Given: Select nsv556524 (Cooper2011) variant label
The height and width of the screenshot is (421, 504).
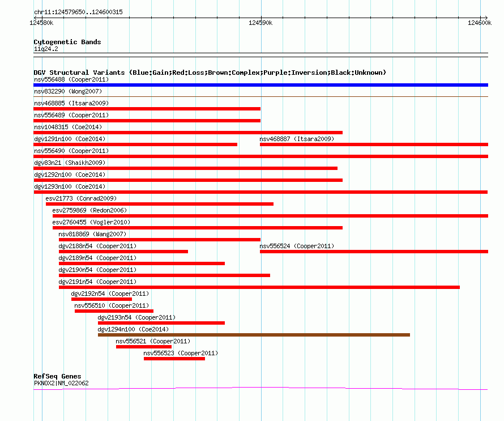Looking at the screenshot, I should [297, 246].
